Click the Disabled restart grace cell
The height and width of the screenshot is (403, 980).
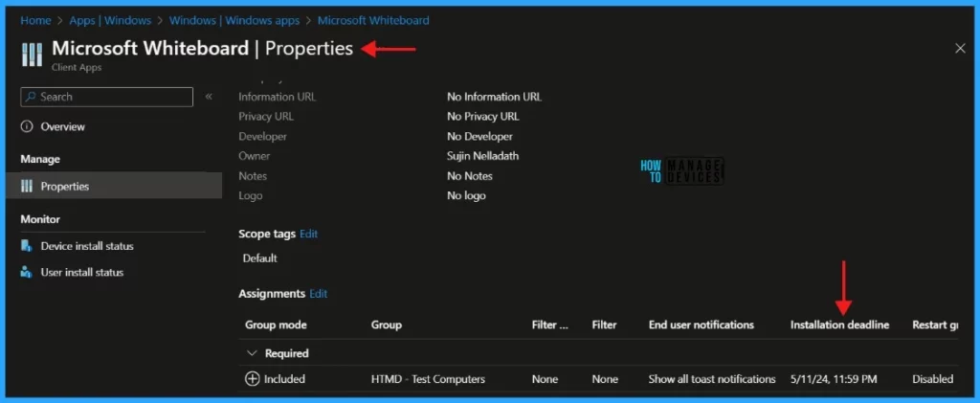click(x=932, y=379)
